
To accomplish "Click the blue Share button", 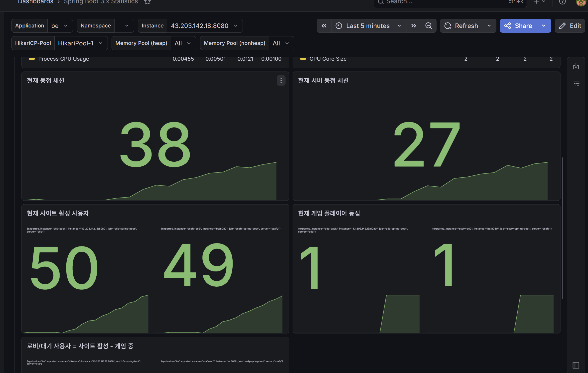I will [x=518, y=26].
